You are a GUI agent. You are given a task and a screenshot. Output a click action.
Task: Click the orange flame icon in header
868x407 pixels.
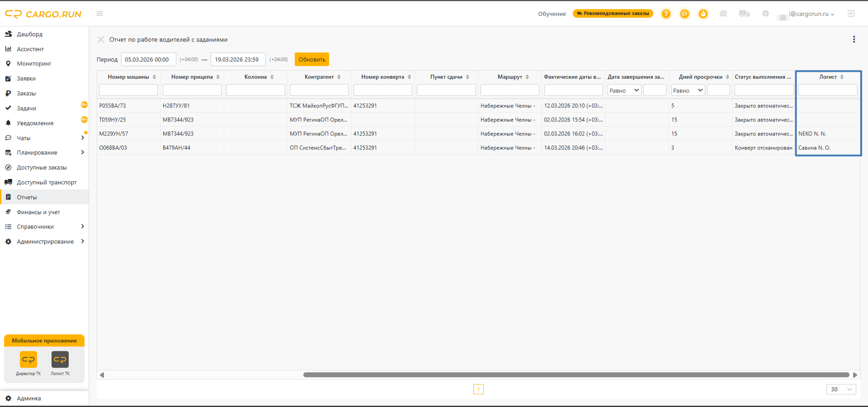point(703,14)
